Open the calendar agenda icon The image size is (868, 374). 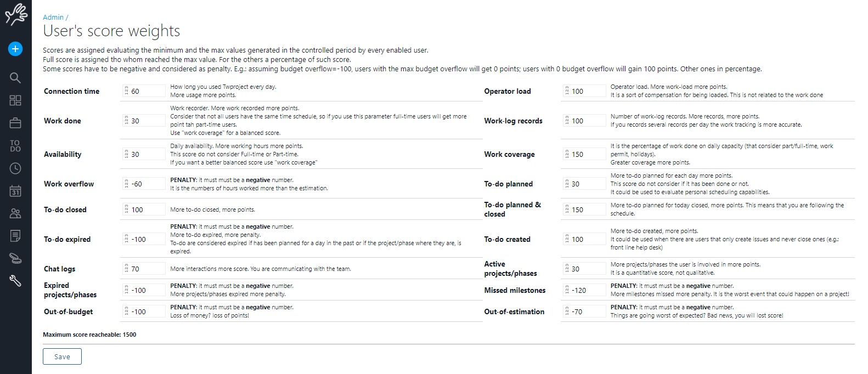(x=15, y=191)
